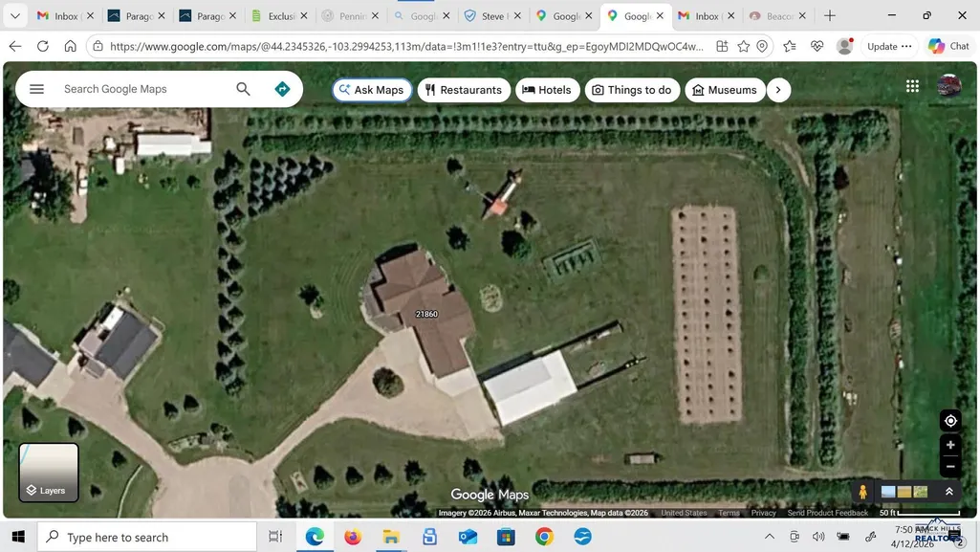Switch to the Steve browser tab
980x552 pixels.
[x=493, y=16]
